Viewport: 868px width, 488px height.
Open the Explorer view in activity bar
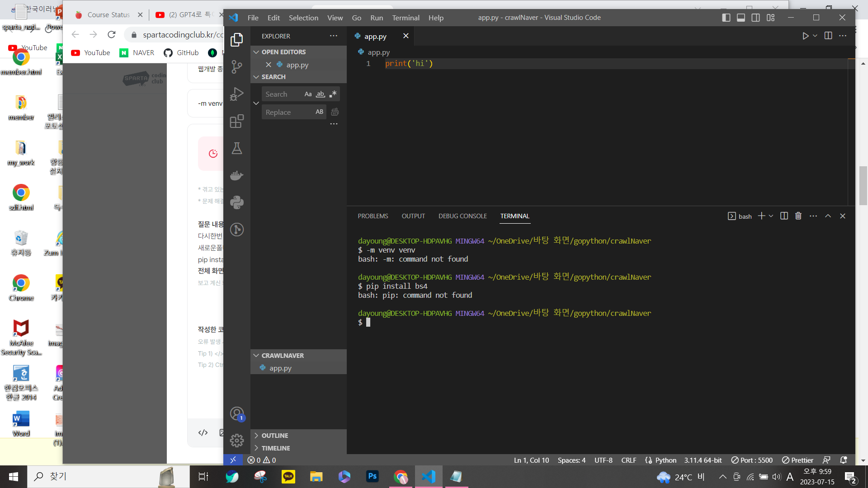[236, 40]
